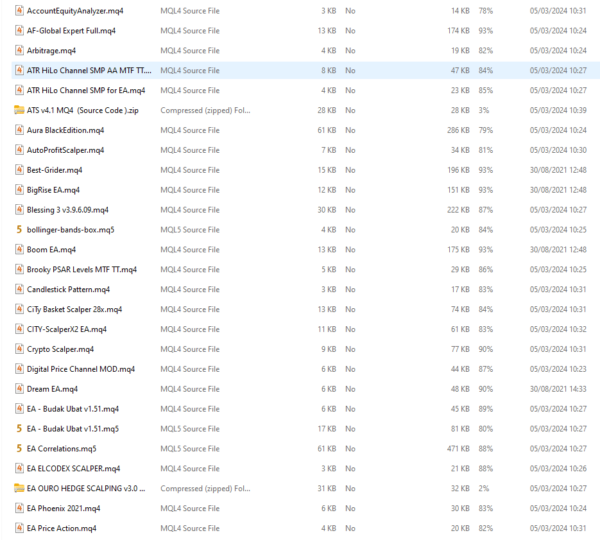Select the Aura BlackEdition.mq4 file name
The image size is (600, 540).
[65, 131]
